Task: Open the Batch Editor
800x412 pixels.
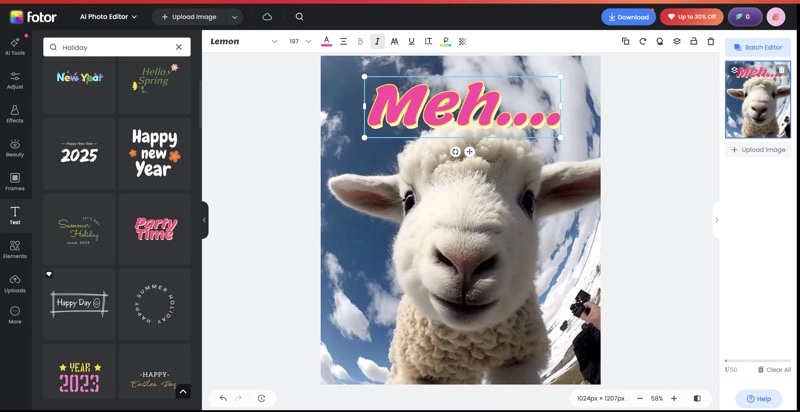Action: pyautogui.click(x=758, y=47)
